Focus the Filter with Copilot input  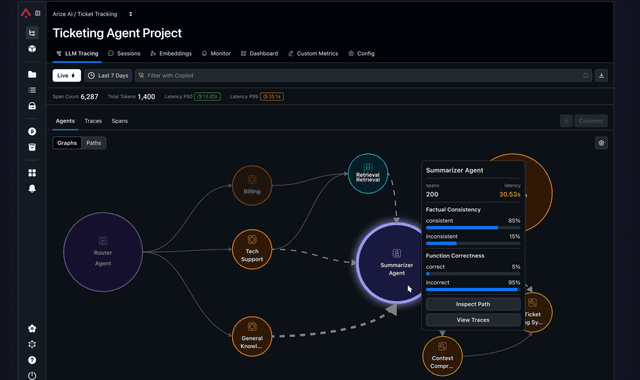click(x=363, y=76)
